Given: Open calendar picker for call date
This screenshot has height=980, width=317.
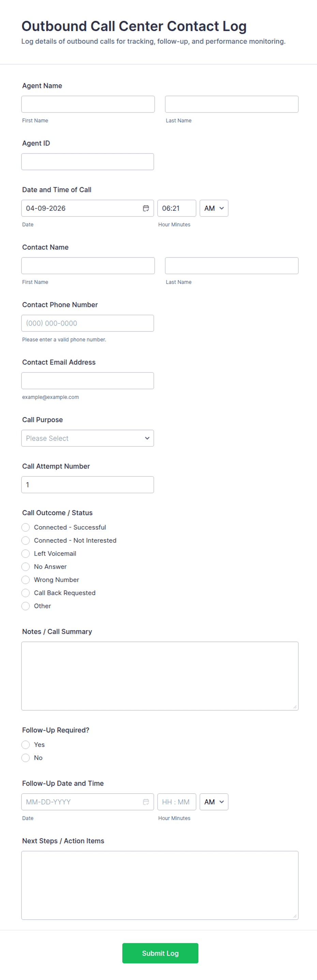Looking at the screenshot, I should [146, 208].
